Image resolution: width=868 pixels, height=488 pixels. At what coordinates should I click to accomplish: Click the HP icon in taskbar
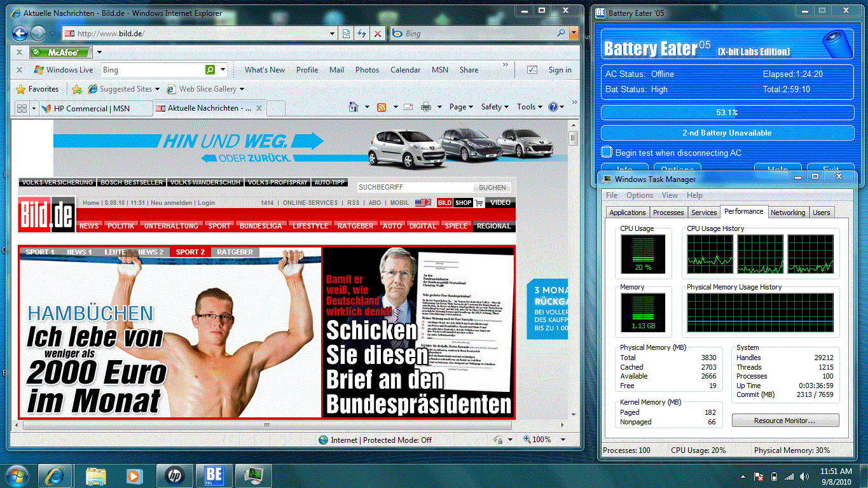pyautogui.click(x=174, y=476)
